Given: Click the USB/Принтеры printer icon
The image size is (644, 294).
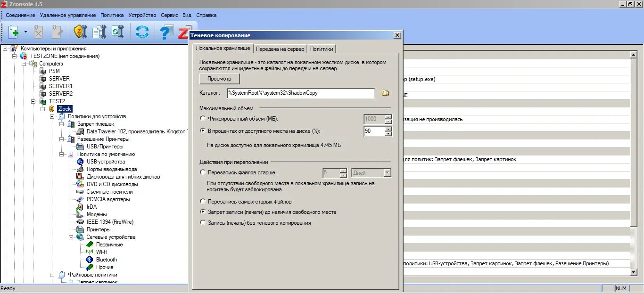Looking at the screenshot, I should click(x=80, y=147).
